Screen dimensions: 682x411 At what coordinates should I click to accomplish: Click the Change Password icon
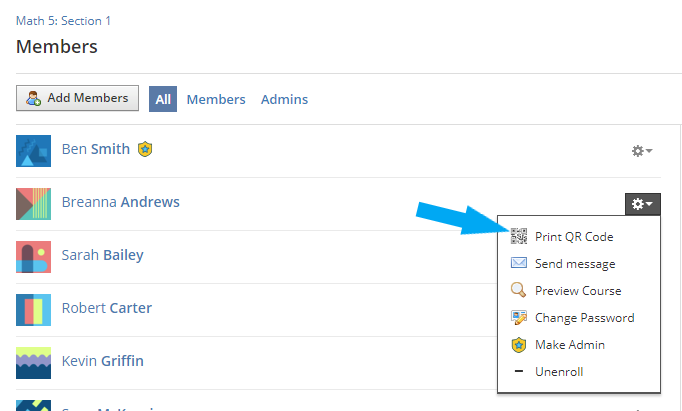pos(518,318)
